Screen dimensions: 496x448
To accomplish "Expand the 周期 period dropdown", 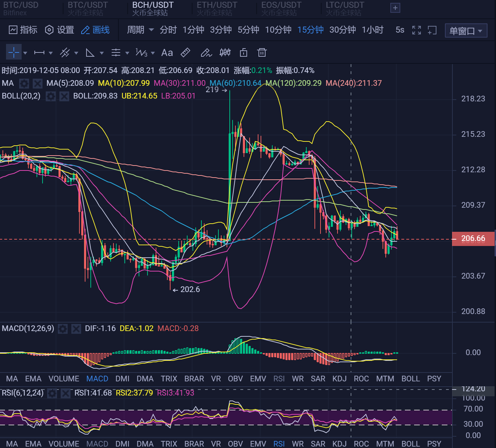I will tap(140, 30).
